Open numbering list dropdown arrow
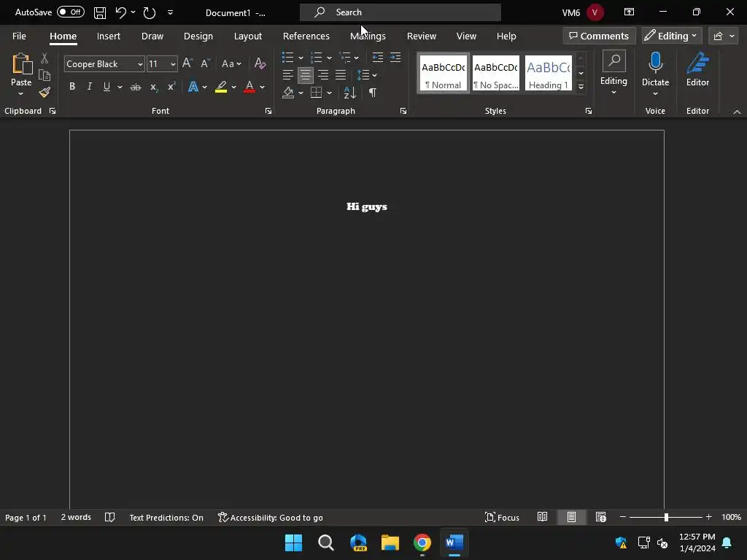 (329, 58)
